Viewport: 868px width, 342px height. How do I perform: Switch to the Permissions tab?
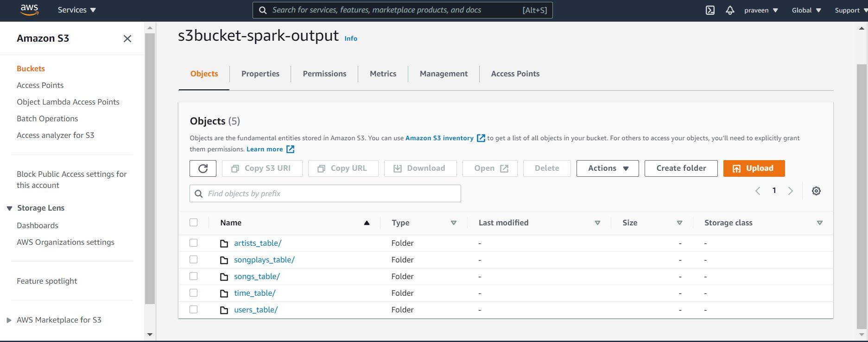tap(324, 74)
